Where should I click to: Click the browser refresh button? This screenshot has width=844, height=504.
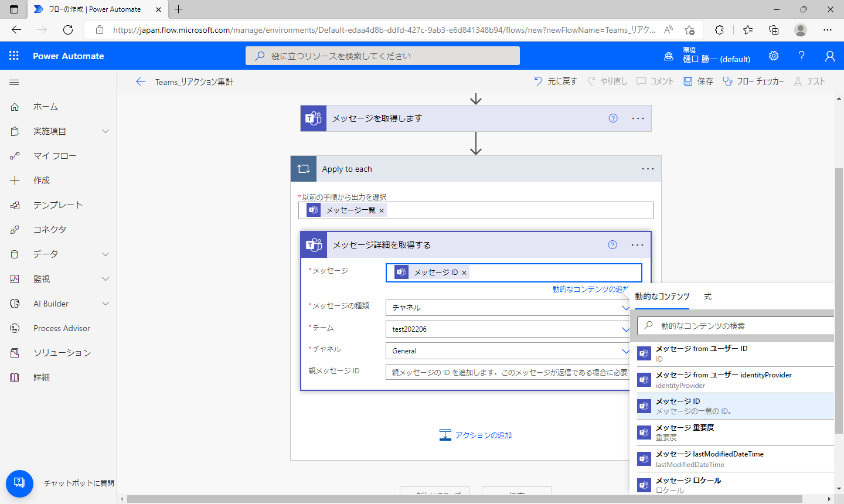(68, 30)
